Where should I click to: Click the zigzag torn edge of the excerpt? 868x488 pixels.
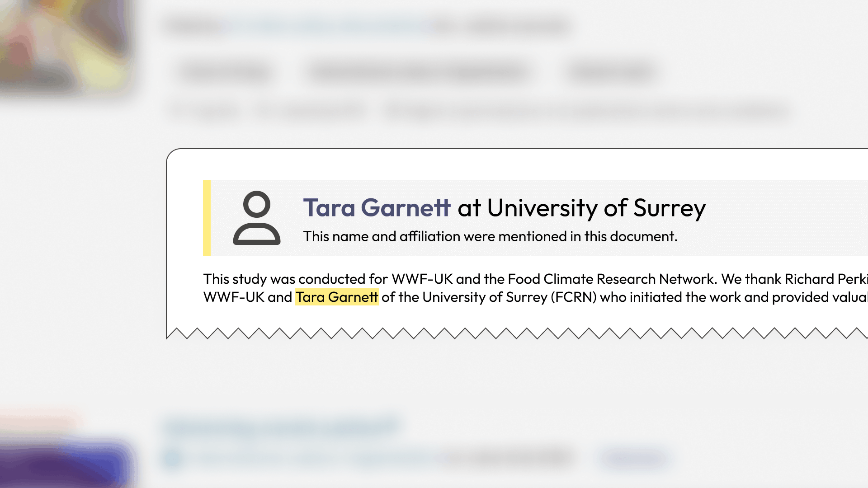click(x=515, y=333)
